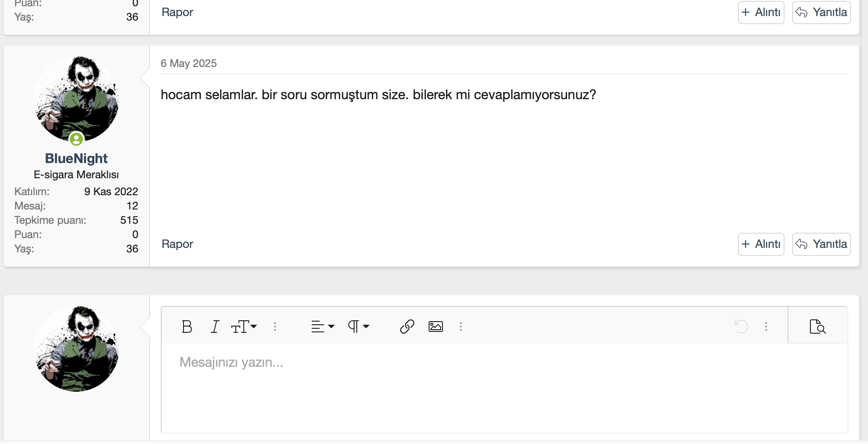The width and height of the screenshot is (868, 444).
Task: Undo the last editor action
Action: click(741, 327)
